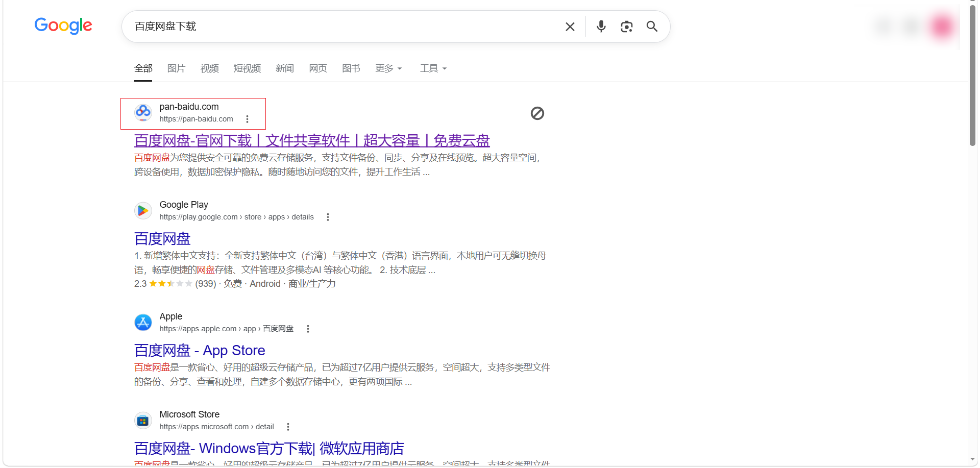Click the "(939)" review count
Viewport: 980px width, 468px height.
point(206,284)
